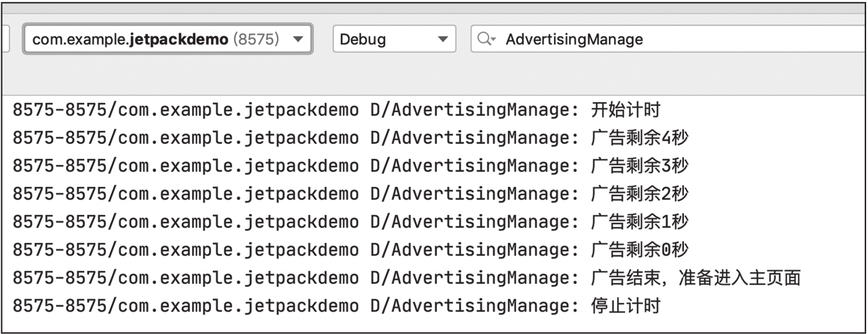Click the D/AdvertisingManage tag on the 广告结束 line
Screen dimensions: 868x334
tap(474, 277)
